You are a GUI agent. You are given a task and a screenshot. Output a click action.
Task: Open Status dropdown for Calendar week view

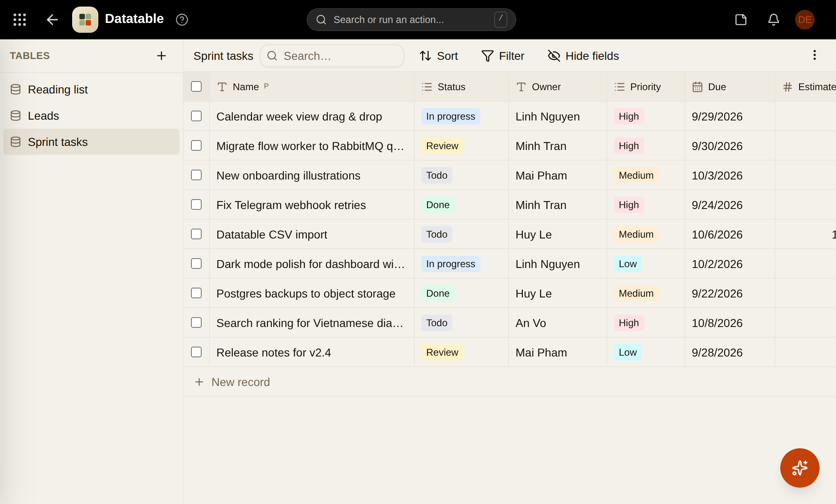coord(451,116)
